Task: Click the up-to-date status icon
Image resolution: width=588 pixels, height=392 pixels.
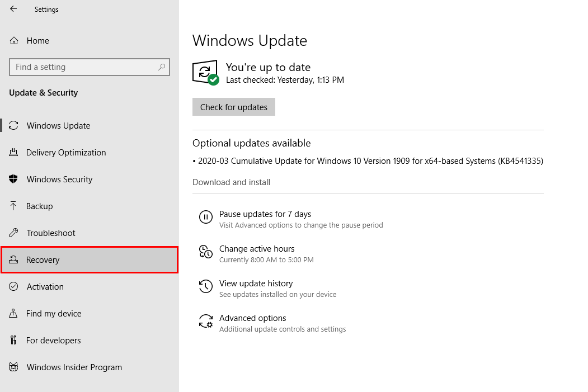Action: tap(206, 73)
